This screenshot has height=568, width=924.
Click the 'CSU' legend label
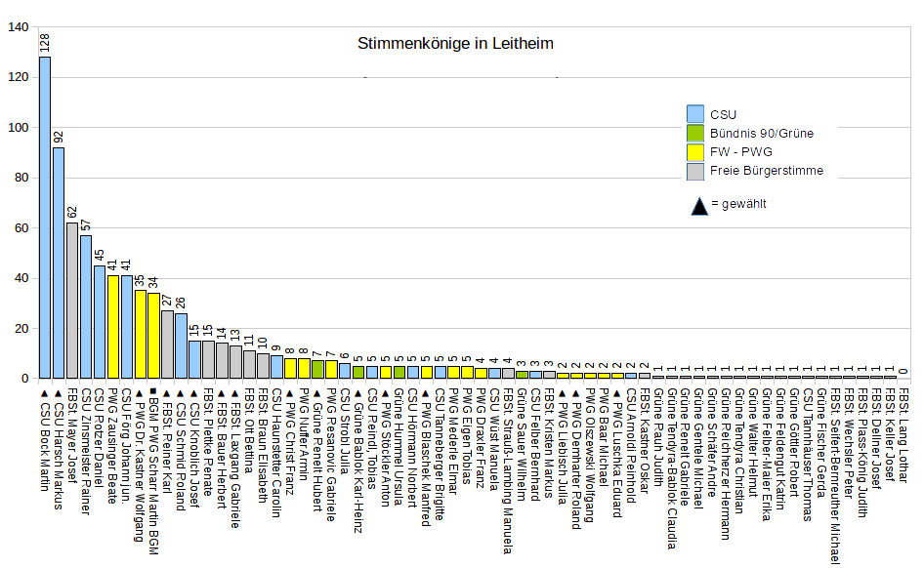(723, 115)
